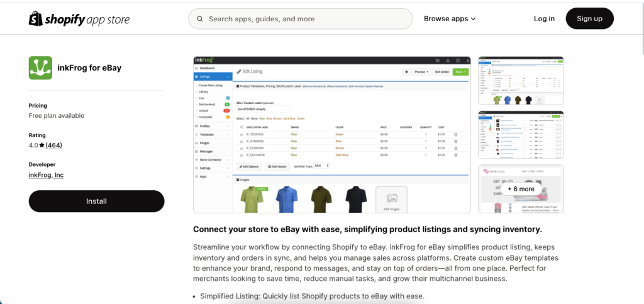Click the Sign up button
Image resolution: width=644 pixels, height=304 pixels.
click(589, 18)
